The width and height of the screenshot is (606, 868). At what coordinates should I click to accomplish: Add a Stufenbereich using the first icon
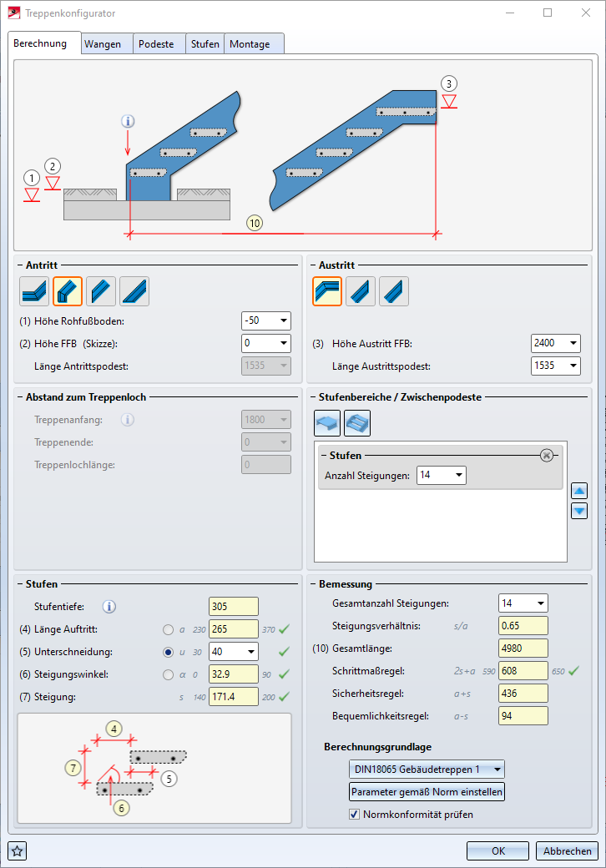pos(327,423)
